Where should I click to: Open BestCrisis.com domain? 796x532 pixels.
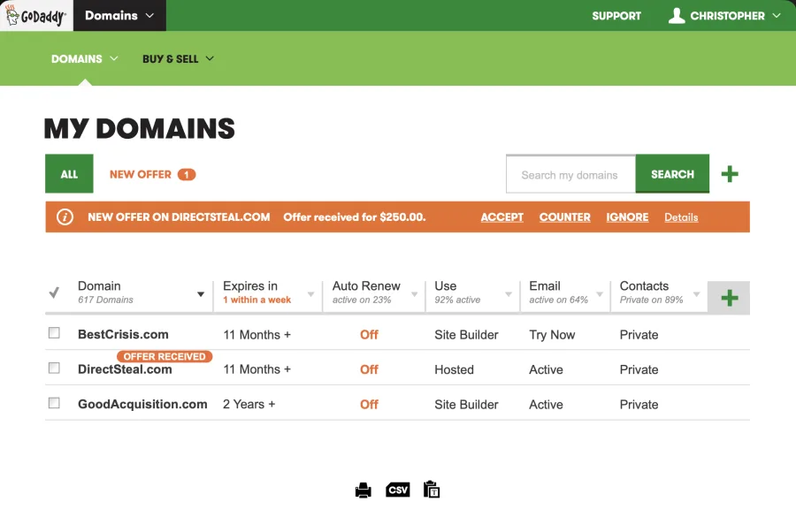(123, 335)
